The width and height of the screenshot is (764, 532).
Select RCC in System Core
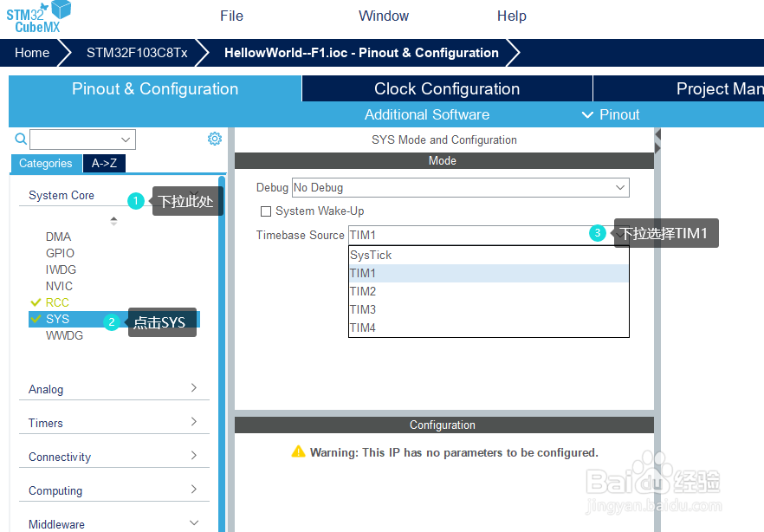(x=57, y=302)
